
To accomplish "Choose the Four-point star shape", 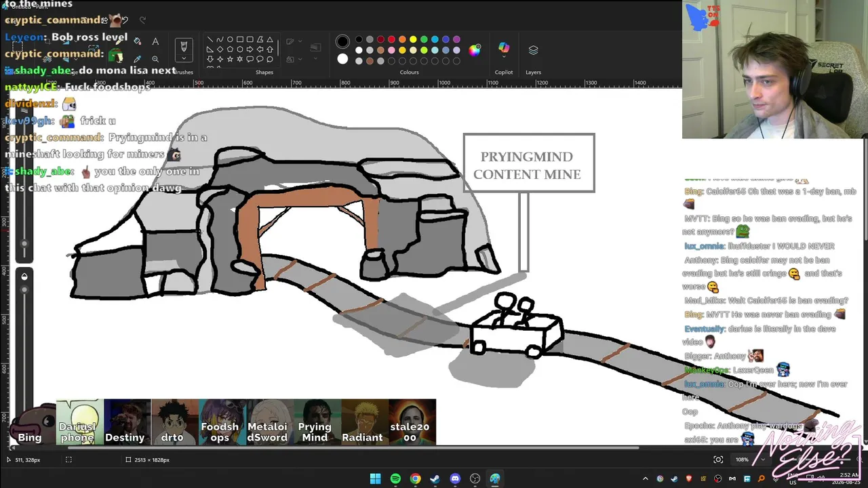I will pyautogui.click(x=220, y=60).
